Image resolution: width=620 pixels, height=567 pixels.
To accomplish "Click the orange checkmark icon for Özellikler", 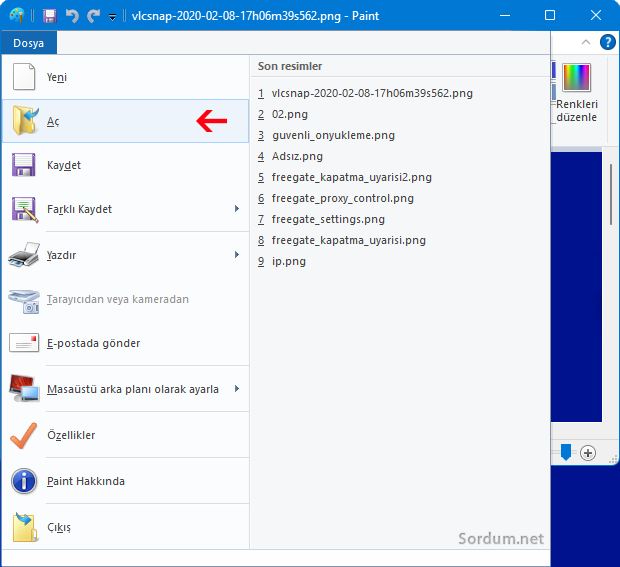I will [24, 435].
